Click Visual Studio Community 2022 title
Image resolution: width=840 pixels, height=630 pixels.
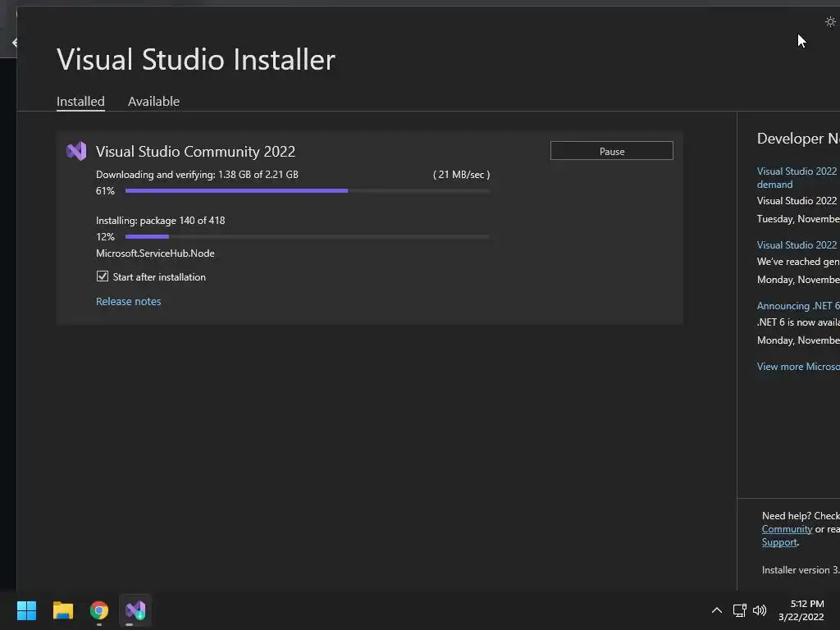(x=195, y=152)
